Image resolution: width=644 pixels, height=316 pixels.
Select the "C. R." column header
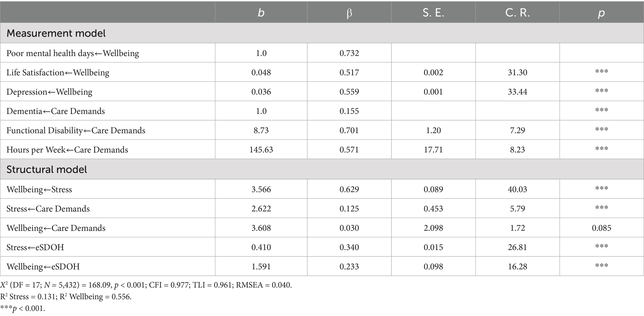point(517,13)
